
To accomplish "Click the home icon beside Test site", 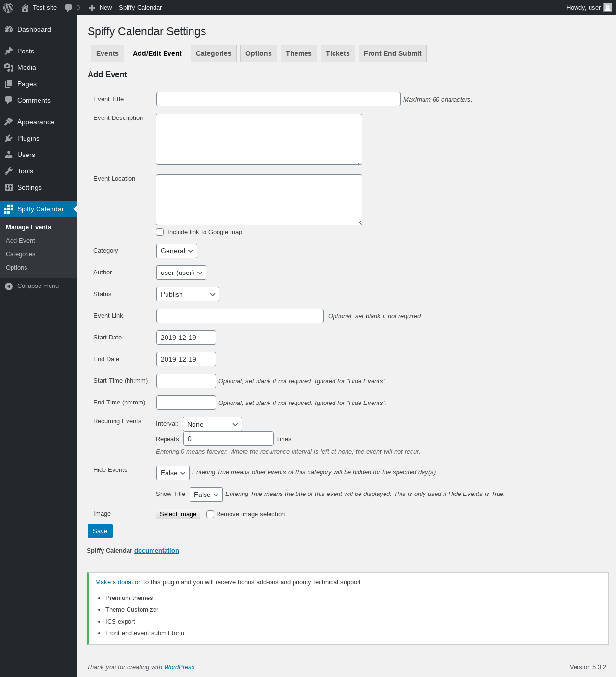I will pyautogui.click(x=25, y=8).
